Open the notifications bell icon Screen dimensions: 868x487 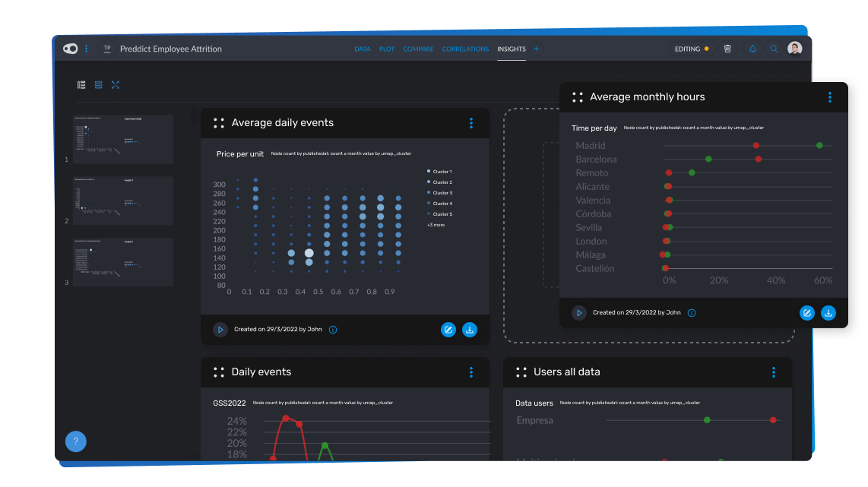click(752, 48)
